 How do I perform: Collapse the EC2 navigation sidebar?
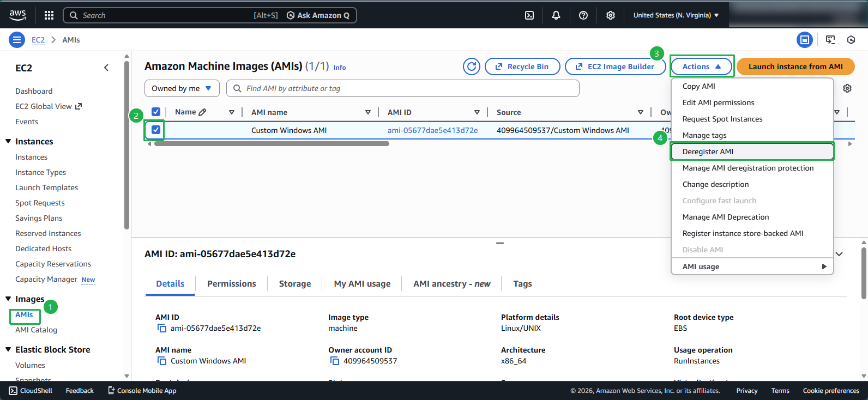pos(106,68)
